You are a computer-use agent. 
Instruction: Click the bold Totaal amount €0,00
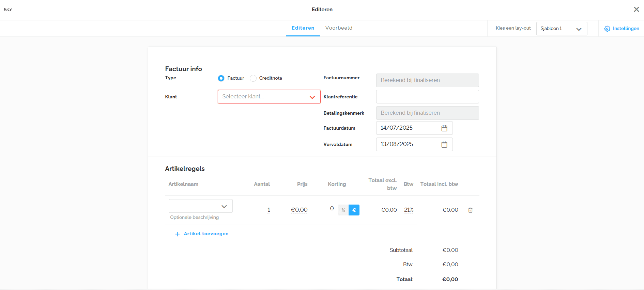(450, 279)
